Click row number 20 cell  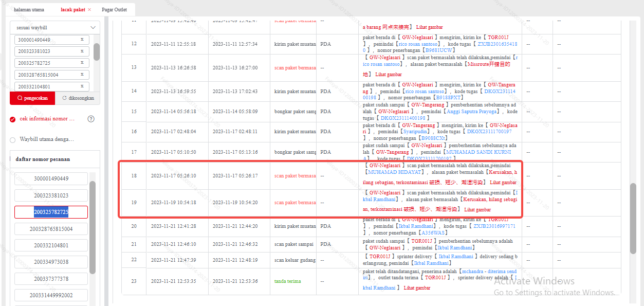point(134,226)
